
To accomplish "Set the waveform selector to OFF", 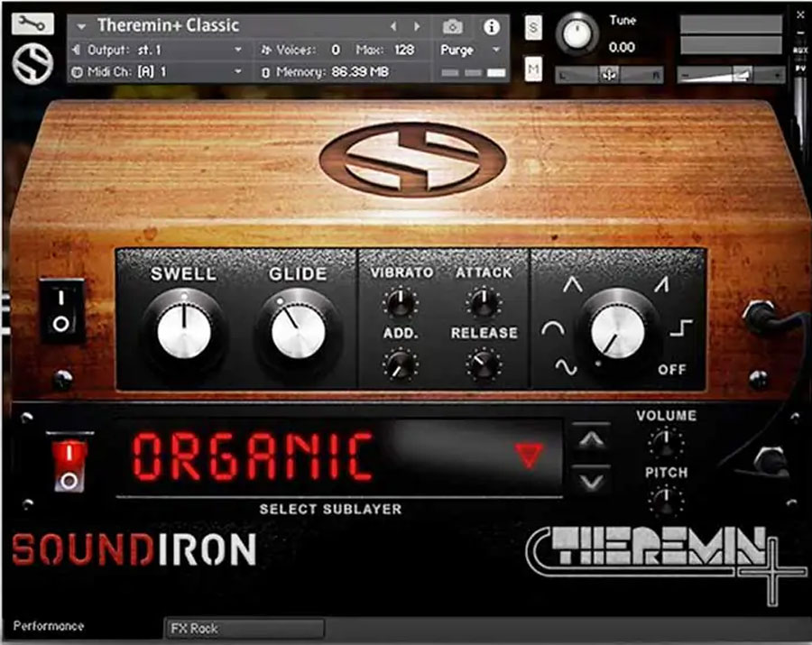I will [x=671, y=370].
